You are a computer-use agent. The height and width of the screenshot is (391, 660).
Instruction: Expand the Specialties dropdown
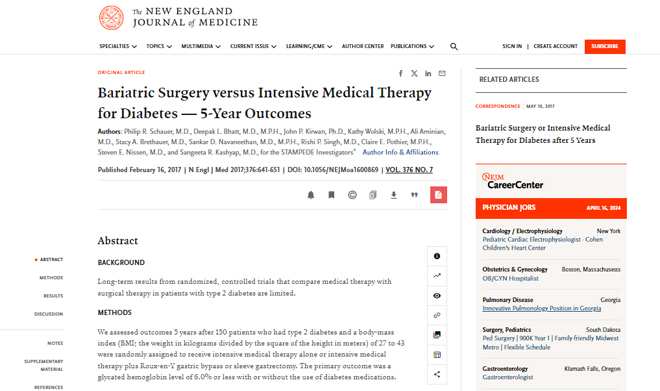(x=118, y=46)
